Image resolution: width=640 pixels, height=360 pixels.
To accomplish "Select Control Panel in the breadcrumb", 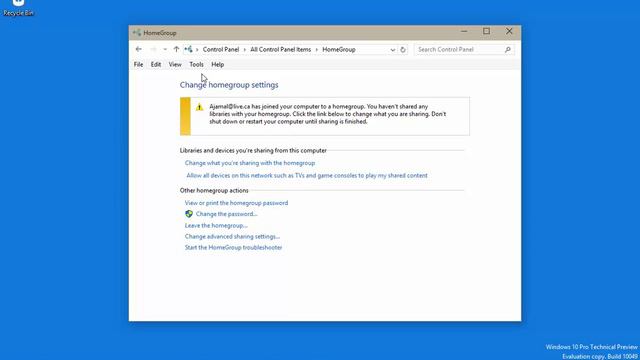I will click(x=221, y=49).
